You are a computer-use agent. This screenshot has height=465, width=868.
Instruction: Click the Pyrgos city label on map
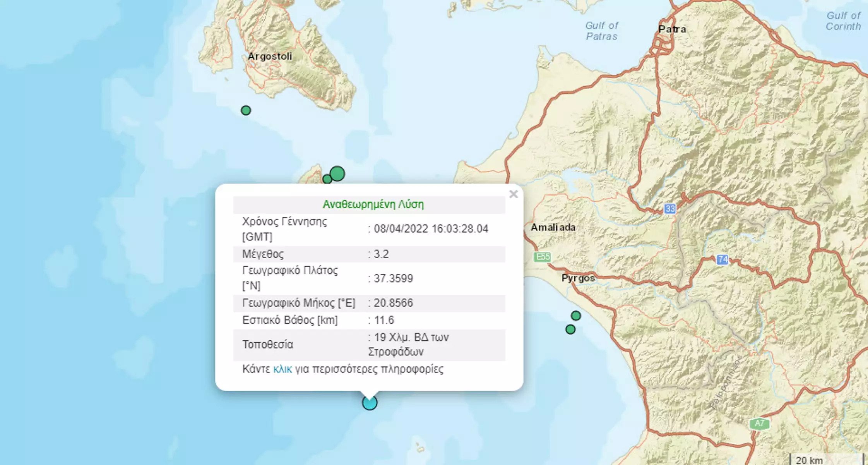pyautogui.click(x=578, y=278)
